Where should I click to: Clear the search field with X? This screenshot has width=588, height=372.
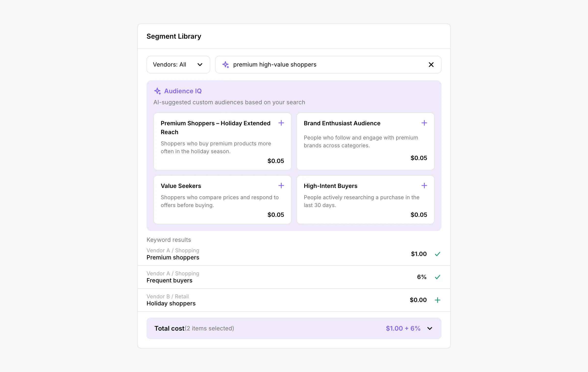[x=431, y=65]
